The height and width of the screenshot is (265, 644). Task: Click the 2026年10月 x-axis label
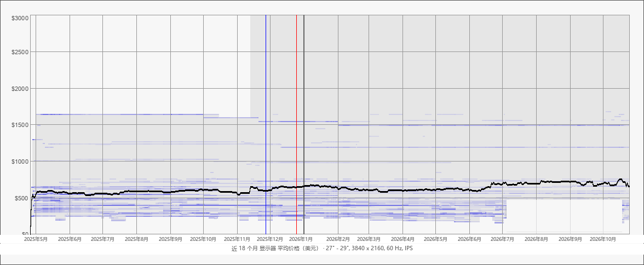[603, 239]
